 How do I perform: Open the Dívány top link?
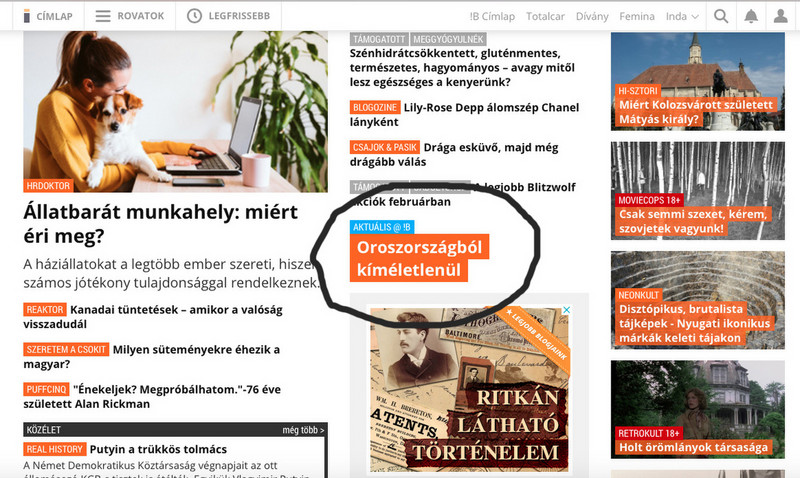coord(592,16)
